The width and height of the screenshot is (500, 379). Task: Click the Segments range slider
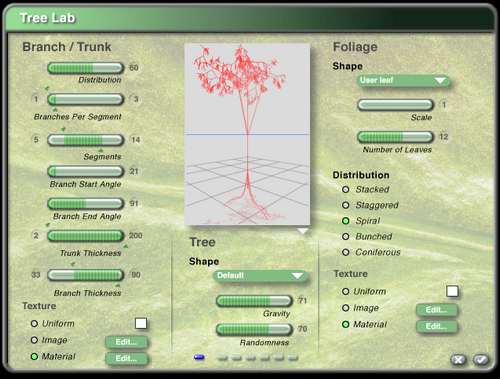86,140
